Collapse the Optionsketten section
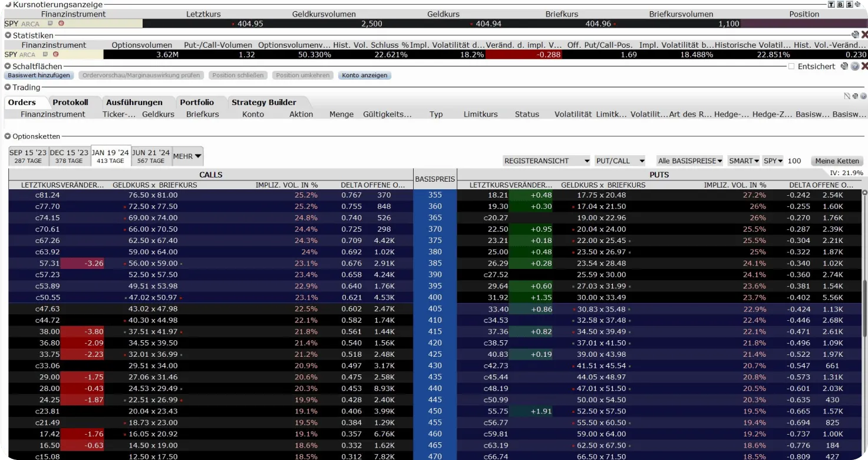The width and height of the screenshot is (868, 460). [8, 136]
